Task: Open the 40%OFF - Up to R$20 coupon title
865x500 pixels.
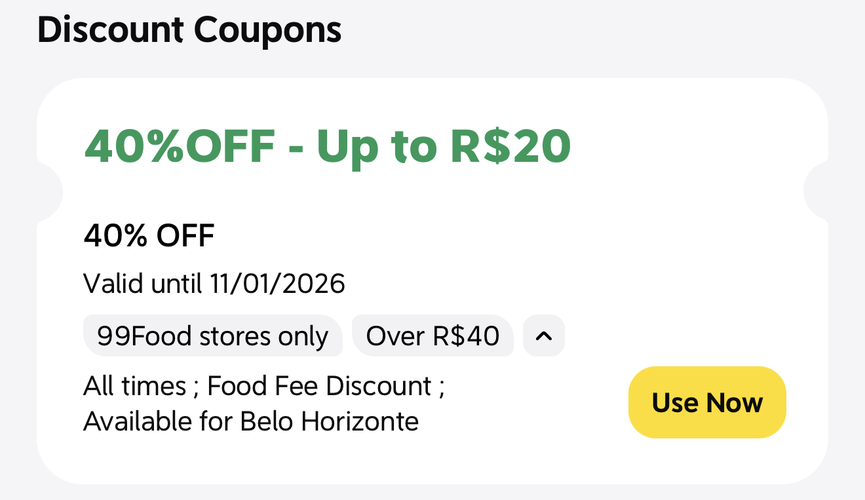Action: (328, 146)
